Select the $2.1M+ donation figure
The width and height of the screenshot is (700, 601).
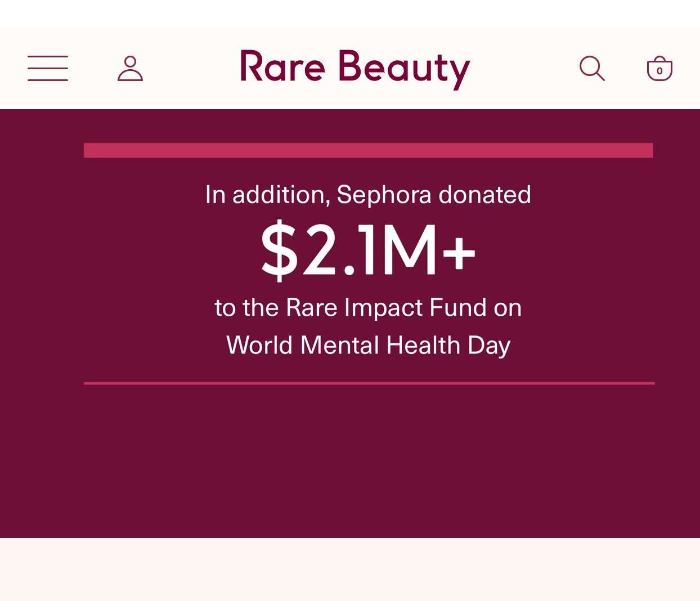click(368, 250)
